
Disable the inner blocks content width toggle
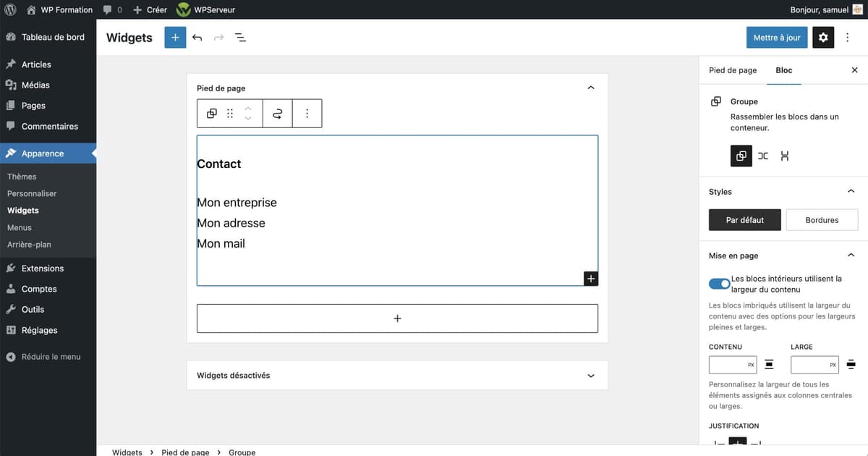coord(719,283)
